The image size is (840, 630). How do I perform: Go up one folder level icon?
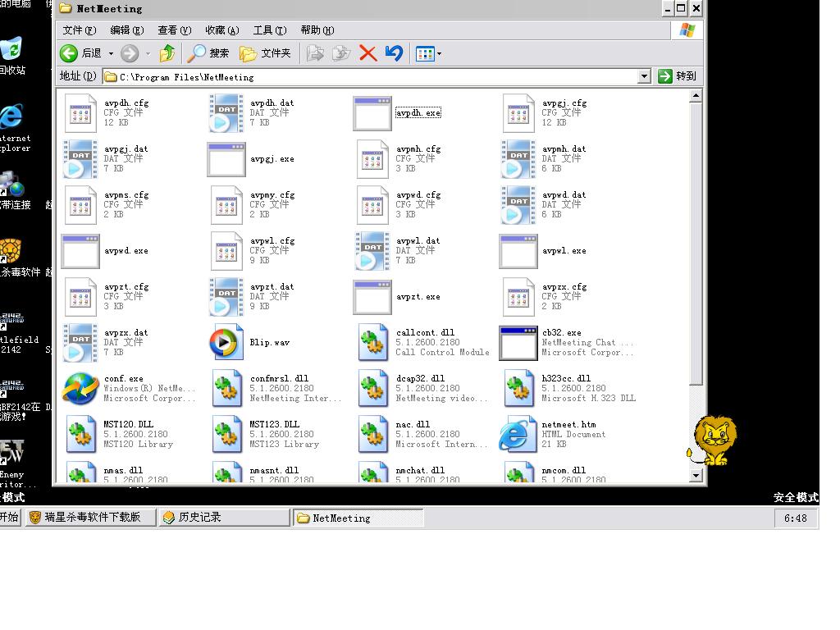(x=167, y=53)
